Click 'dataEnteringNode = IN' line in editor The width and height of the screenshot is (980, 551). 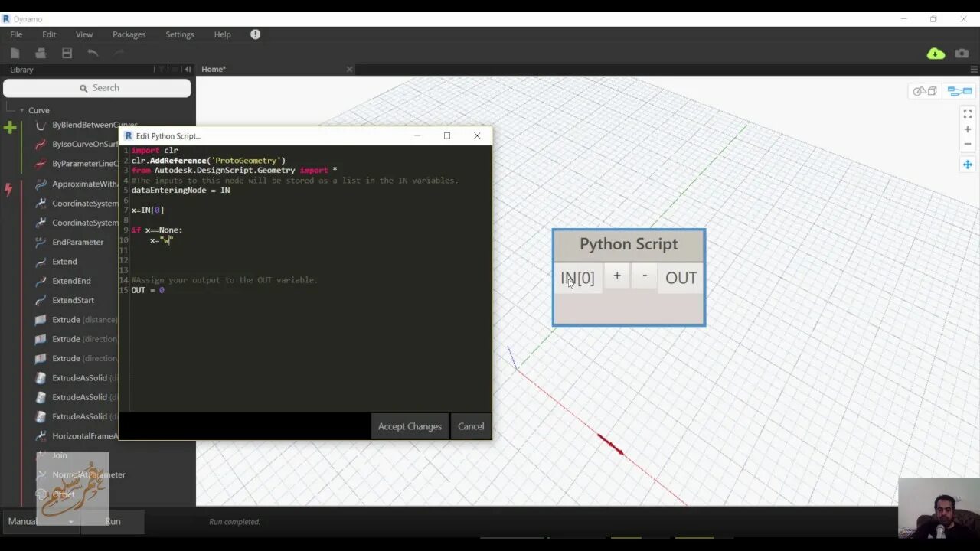181,190
